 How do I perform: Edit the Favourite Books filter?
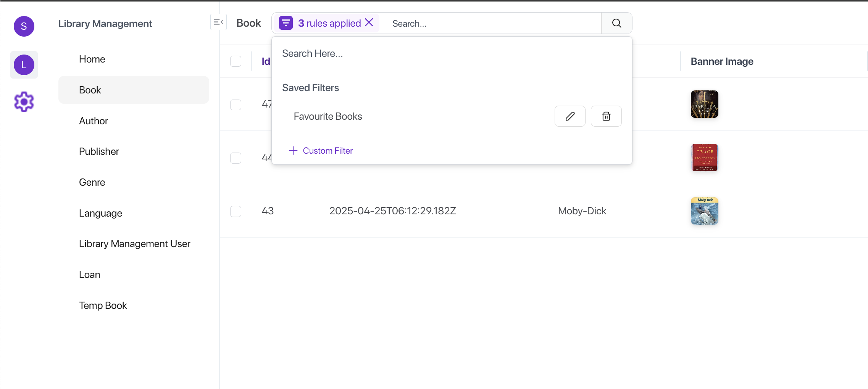point(570,116)
